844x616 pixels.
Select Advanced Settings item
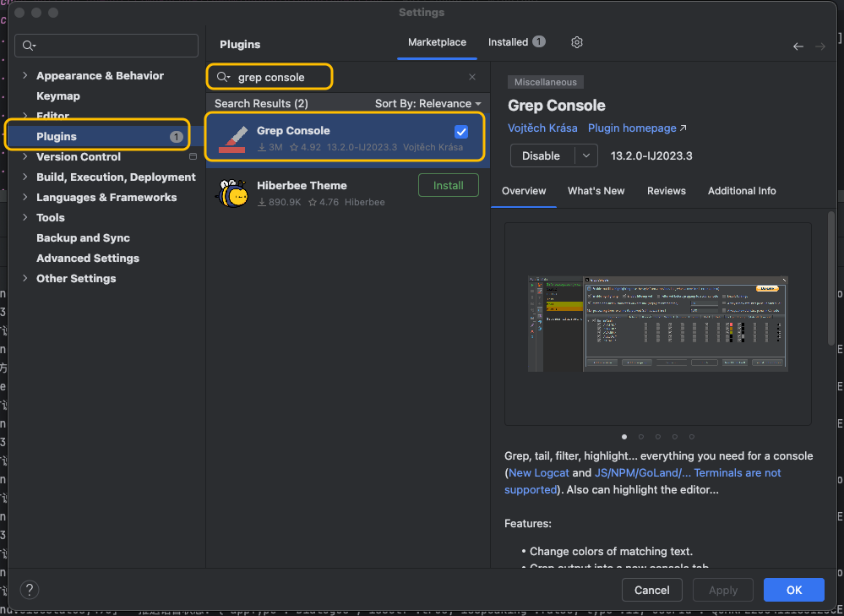click(x=88, y=258)
